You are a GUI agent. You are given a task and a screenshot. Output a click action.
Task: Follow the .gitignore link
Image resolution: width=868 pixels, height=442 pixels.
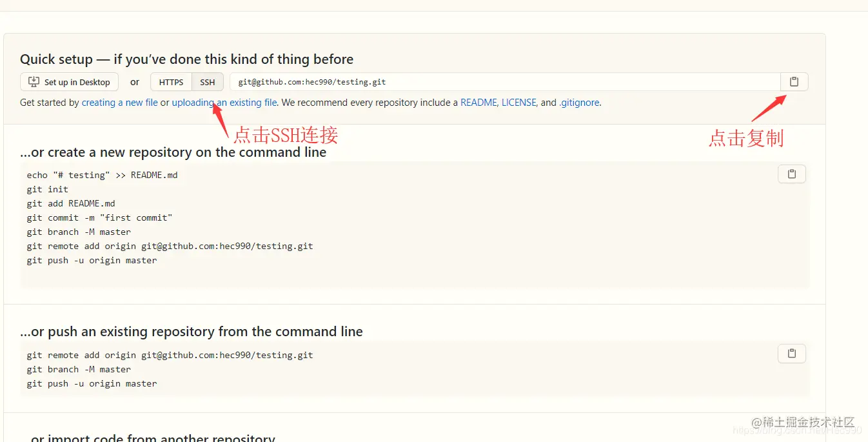[x=579, y=103]
